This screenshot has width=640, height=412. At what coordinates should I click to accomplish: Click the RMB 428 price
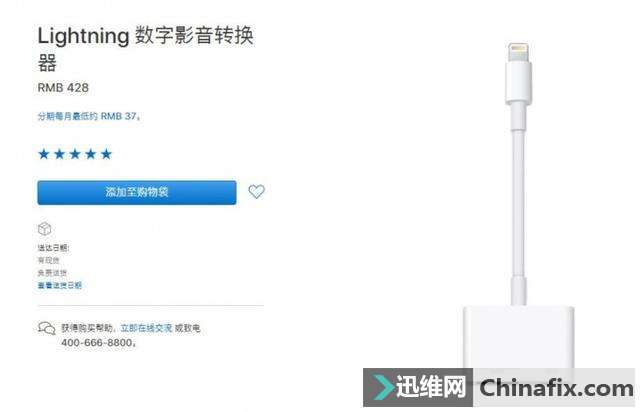point(63,88)
